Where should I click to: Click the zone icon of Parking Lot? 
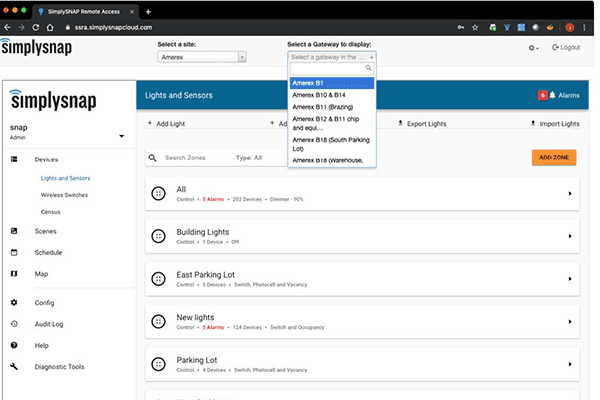point(158,364)
